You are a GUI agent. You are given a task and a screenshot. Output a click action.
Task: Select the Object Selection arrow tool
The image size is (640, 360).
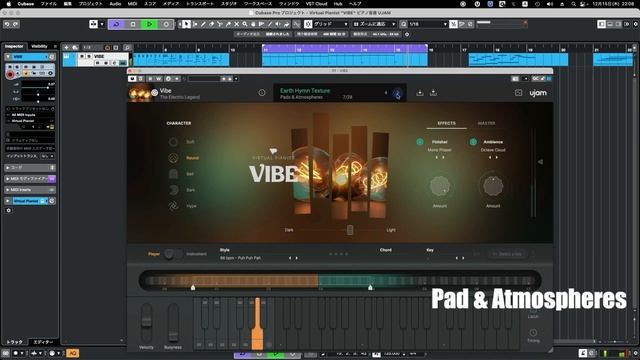pyautogui.click(x=186, y=24)
